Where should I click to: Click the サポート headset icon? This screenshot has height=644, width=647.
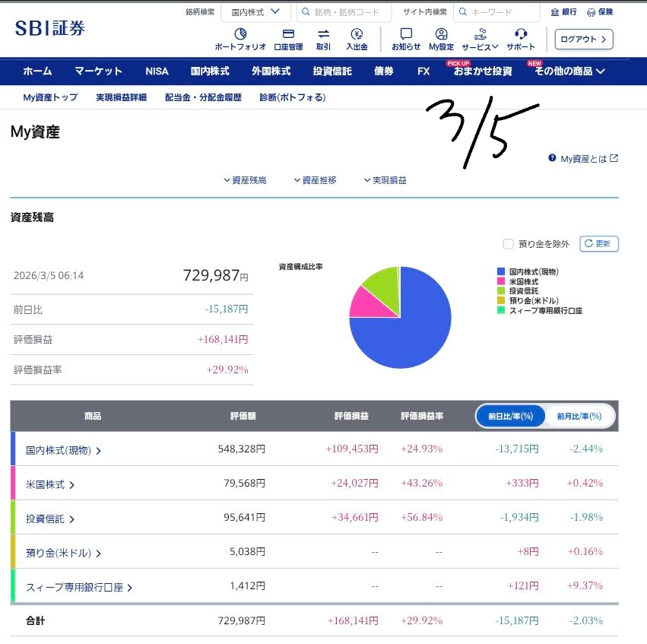(521, 34)
